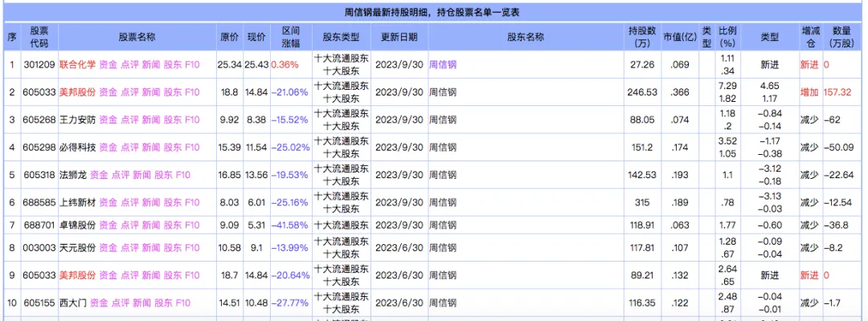The height and width of the screenshot is (321, 868).
Task: Select stock code 301209
Action: (39, 65)
